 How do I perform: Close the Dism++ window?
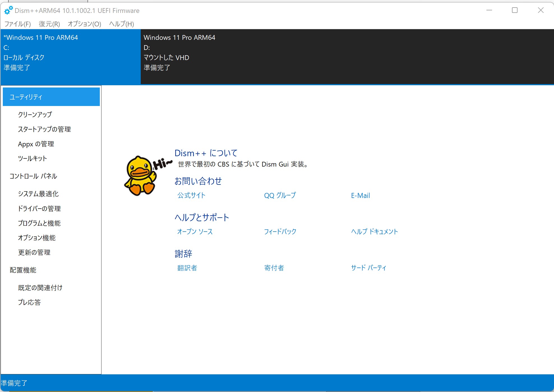541,10
